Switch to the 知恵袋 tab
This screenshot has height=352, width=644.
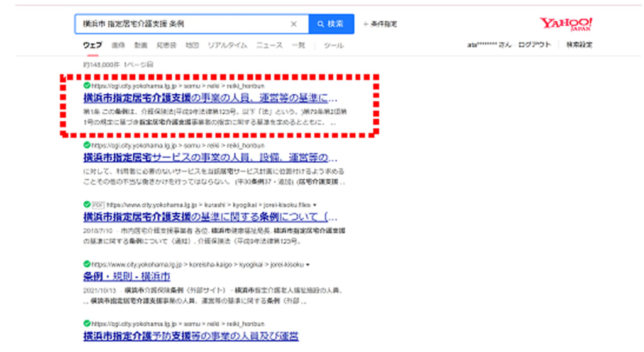click(166, 45)
